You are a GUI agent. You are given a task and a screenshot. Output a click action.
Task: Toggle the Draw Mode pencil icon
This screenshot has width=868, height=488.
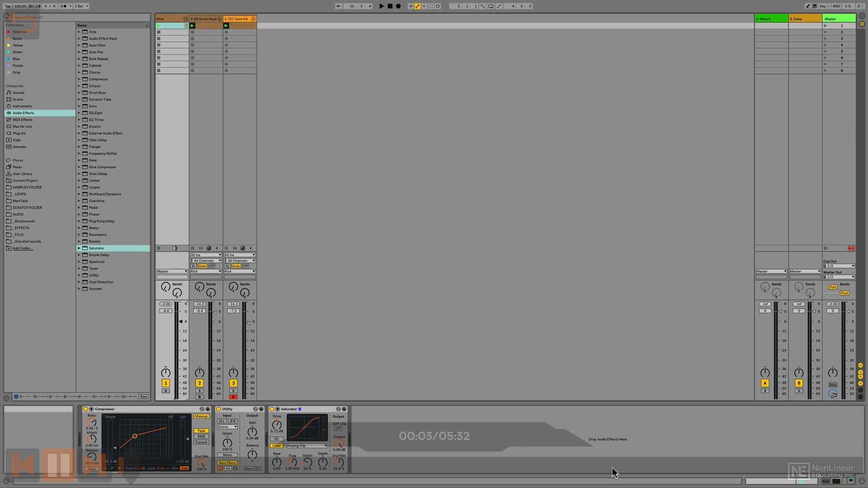(807, 6)
